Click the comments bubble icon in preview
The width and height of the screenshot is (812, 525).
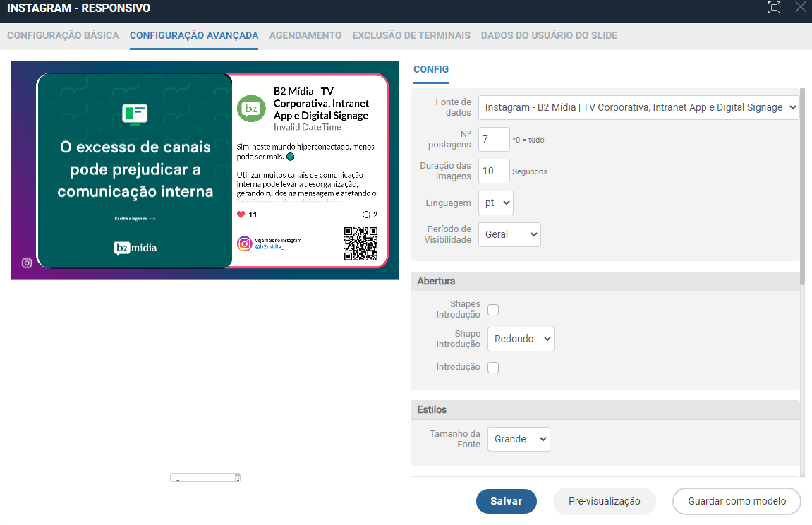tap(366, 215)
